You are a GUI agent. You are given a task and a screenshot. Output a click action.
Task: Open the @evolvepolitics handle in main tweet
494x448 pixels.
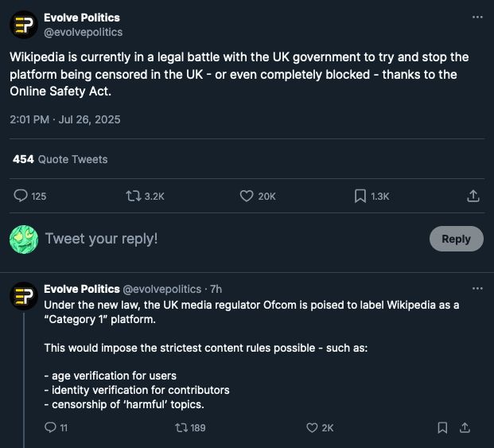[x=84, y=32]
